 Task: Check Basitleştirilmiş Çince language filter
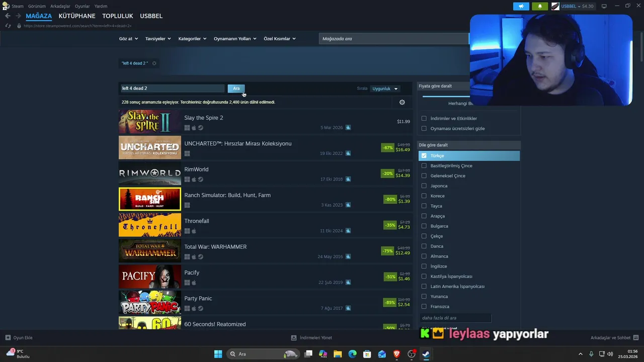pos(424,166)
